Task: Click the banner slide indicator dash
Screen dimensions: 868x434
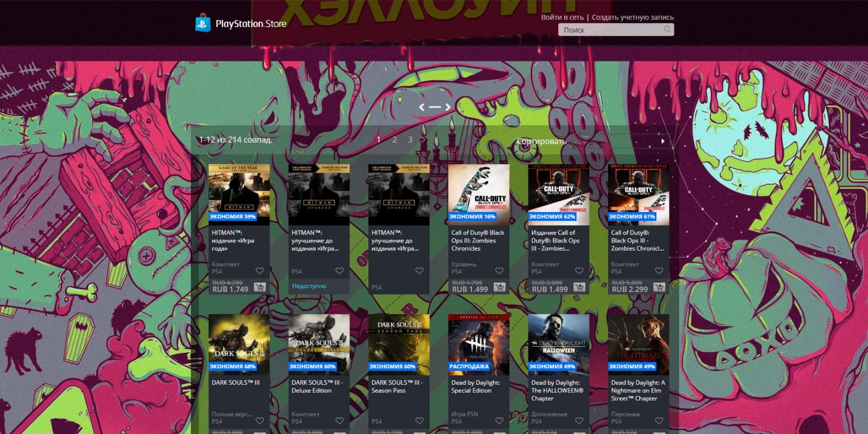Action: pos(435,107)
